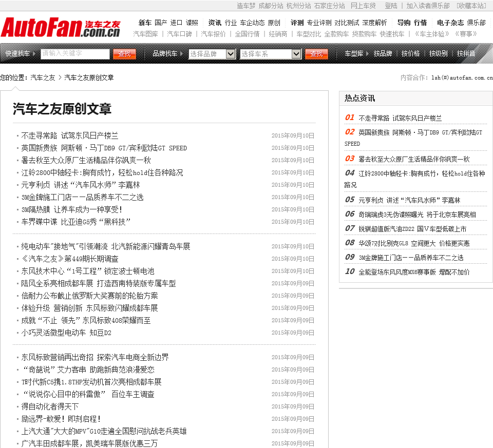Open hot news 07 锐骐超值版汽油ZD22

(412, 229)
